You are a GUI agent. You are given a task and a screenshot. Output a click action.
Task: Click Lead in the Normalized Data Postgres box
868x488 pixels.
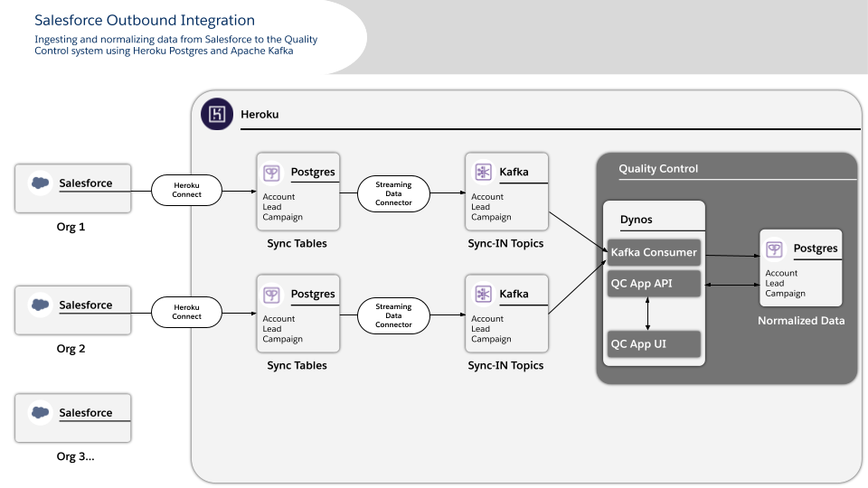775,283
